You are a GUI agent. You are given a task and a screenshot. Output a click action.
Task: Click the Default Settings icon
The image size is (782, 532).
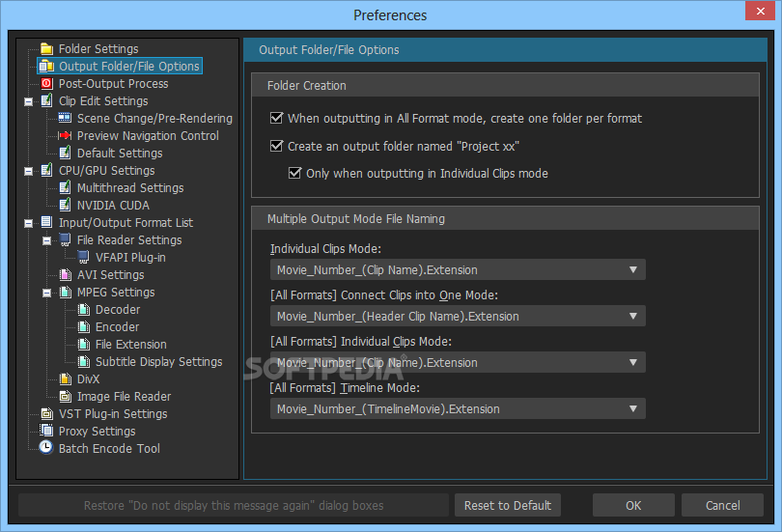tap(65, 153)
